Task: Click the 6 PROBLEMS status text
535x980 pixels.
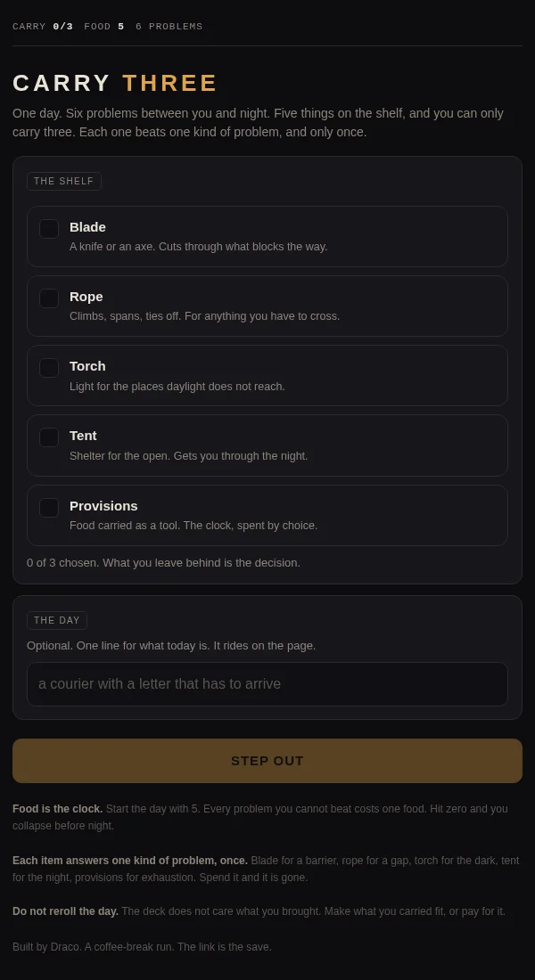Action: tap(169, 26)
